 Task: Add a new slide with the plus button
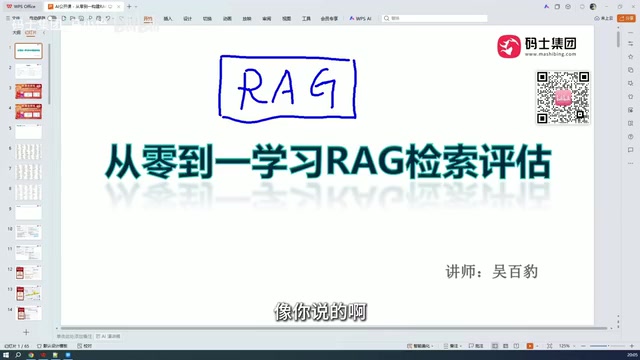26,332
